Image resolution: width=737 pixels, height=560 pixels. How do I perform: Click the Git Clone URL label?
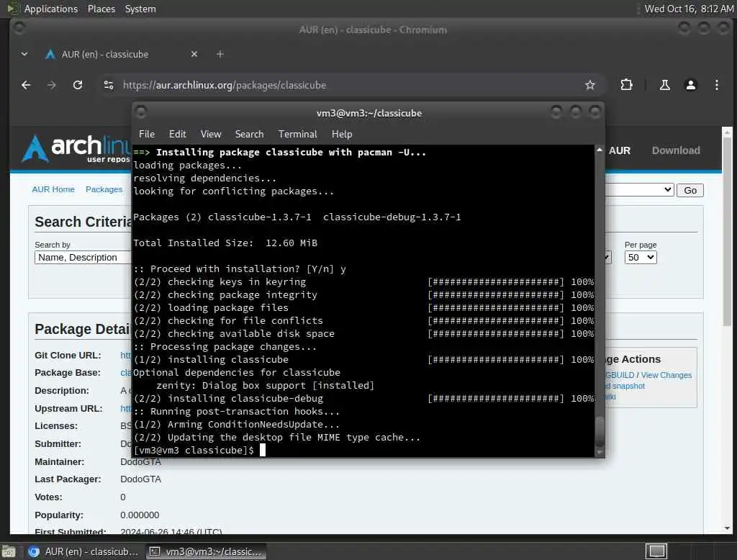pyautogui.click(x=68, y=356)
